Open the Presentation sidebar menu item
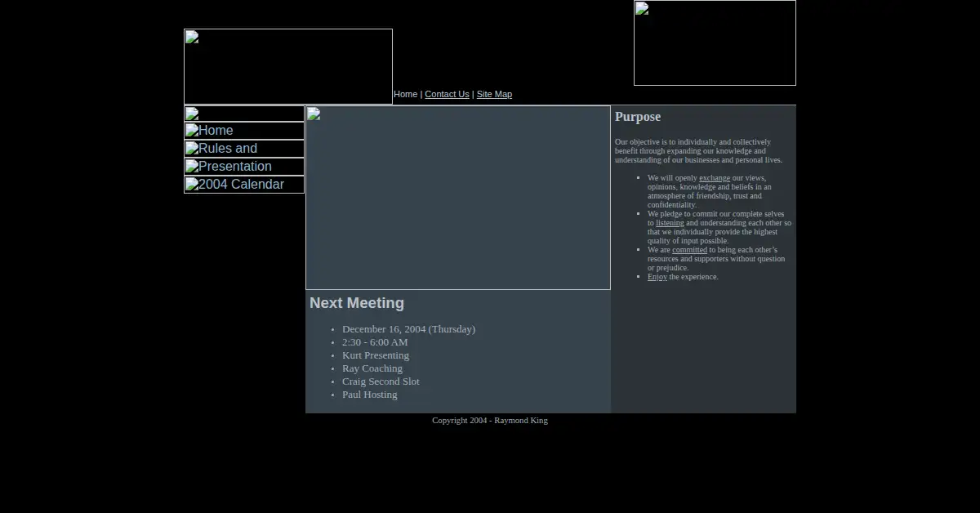This screenshot has height=513, width=980. (244, 167)
